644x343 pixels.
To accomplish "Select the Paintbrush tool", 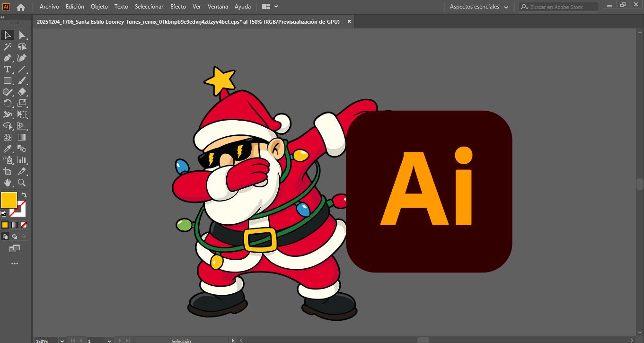I will pos(22,81).
